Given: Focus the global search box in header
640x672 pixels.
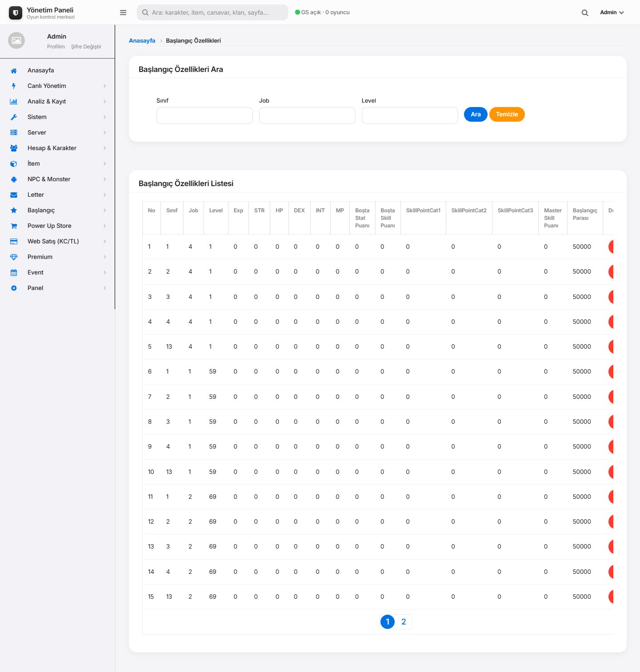Looking at the screenshot, I should coord(212,12).
